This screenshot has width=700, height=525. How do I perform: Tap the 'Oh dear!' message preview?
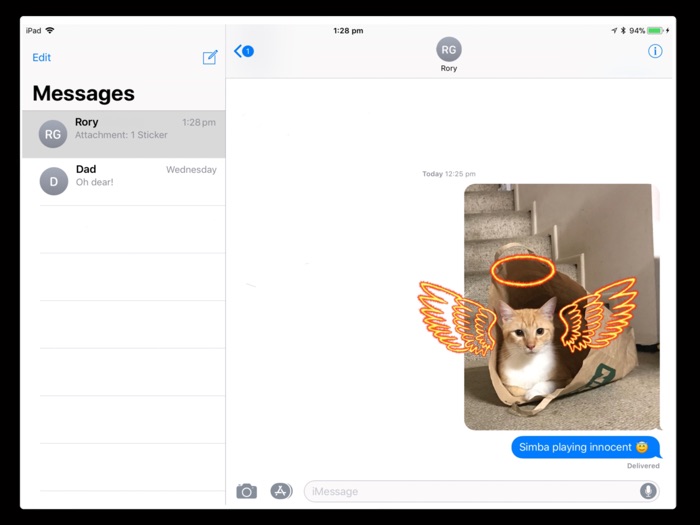[x=95, y=182]
